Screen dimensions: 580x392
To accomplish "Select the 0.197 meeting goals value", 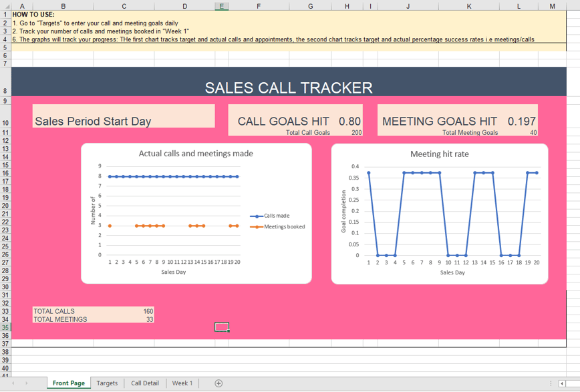I will tap(522, 122).
